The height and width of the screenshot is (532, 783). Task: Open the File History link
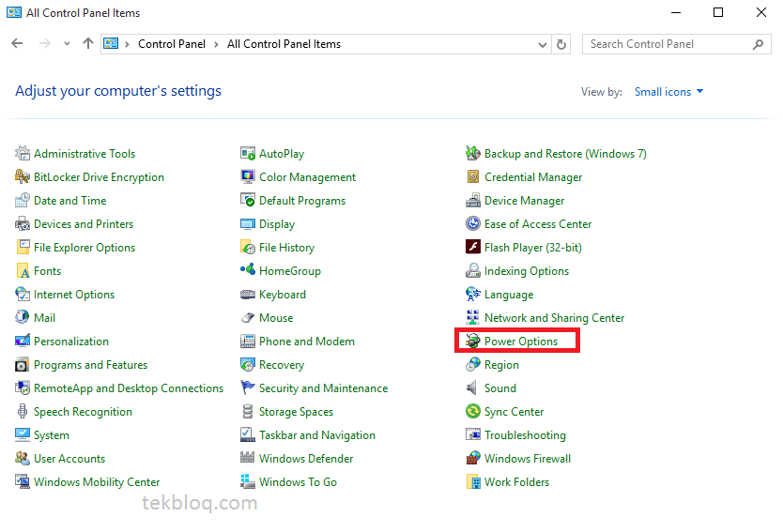tap(286, 248)
